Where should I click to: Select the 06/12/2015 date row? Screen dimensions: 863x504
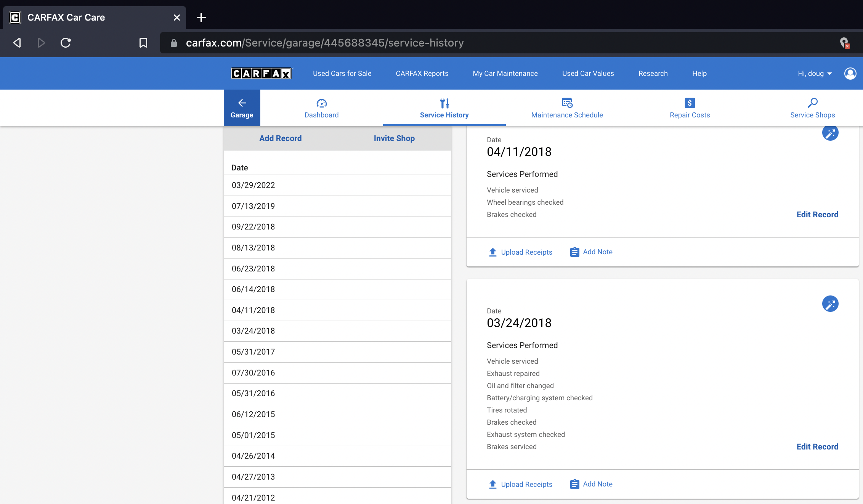pos(337,414)
